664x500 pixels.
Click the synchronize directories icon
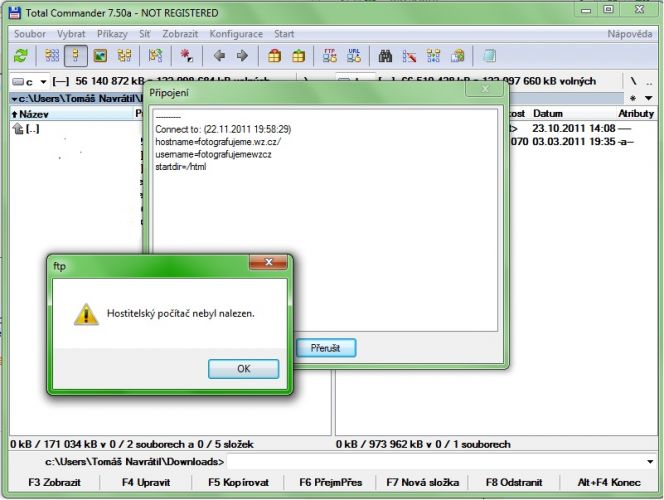click(x=433, y=55)
